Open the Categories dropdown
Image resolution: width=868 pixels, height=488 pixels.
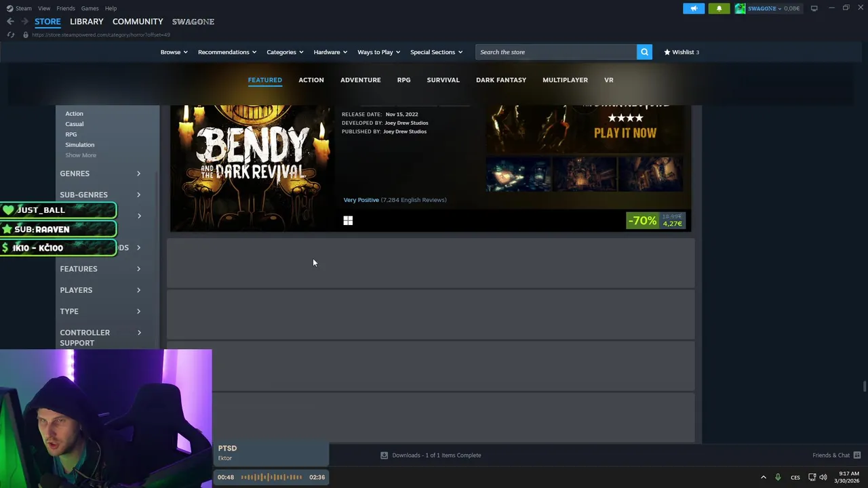coord(285,52)
